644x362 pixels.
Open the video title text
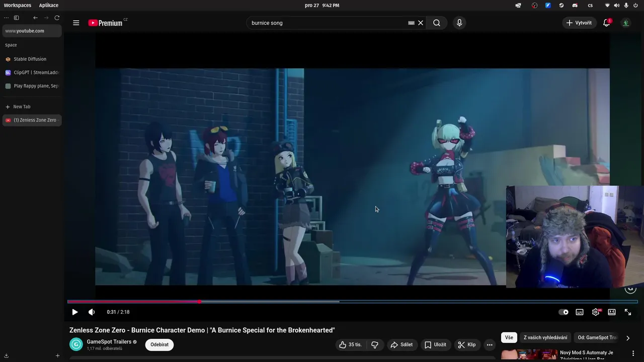[x=202, y=330]
